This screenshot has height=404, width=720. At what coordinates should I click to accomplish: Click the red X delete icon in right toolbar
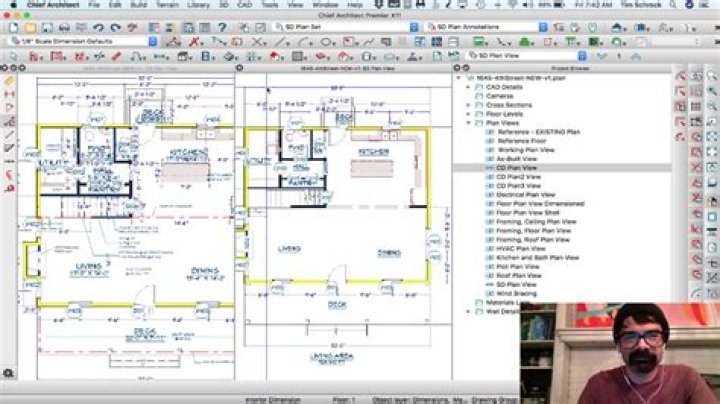tap(697, 167)
